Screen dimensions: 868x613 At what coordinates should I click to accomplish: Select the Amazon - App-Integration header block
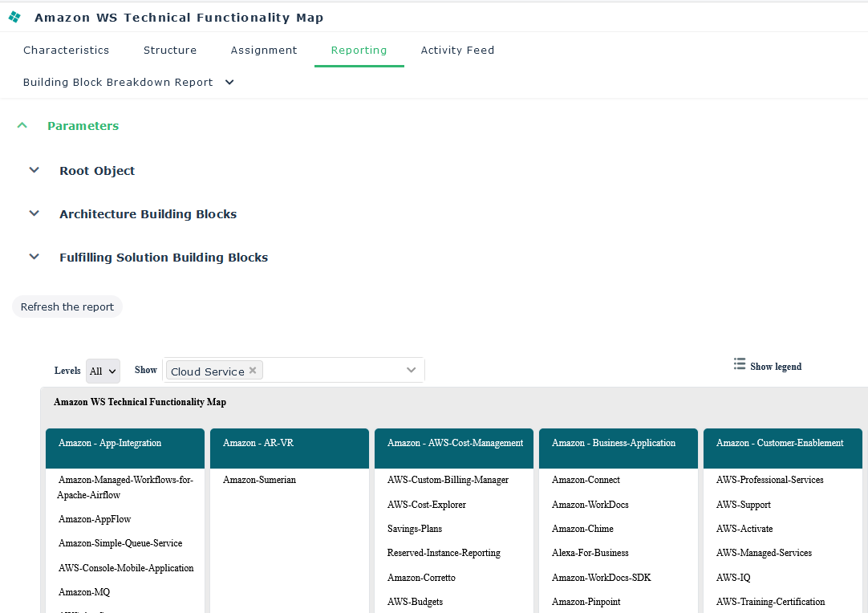pyautogui.click(x=125, y=448)
